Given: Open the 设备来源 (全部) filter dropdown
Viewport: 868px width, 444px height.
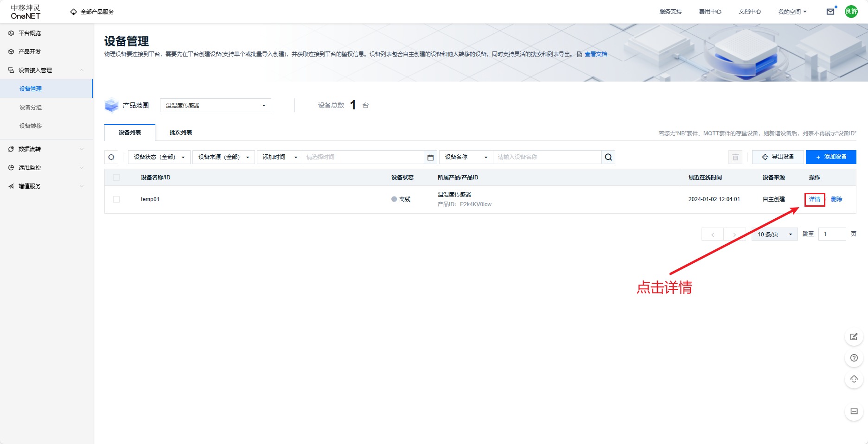Looking at the screenshot, I should pos(223,157).
